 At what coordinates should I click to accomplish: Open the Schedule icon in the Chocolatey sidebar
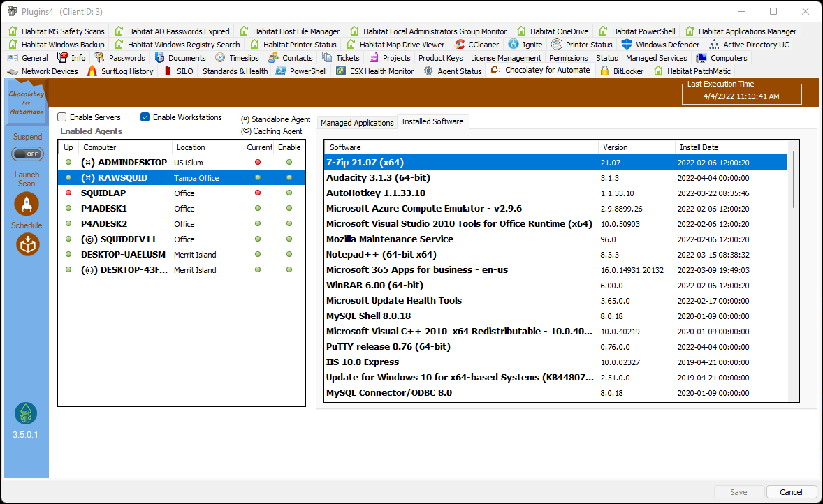27,244
